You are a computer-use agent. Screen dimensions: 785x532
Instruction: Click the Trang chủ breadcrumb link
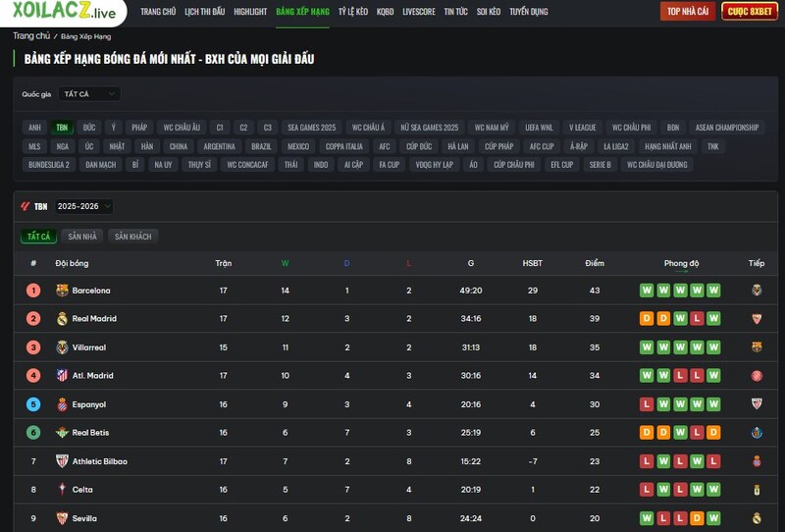pyautogui.click(x=30, y=36)
